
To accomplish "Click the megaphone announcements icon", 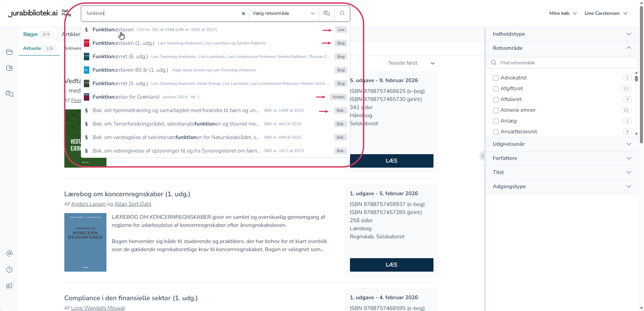I will 9,286.
